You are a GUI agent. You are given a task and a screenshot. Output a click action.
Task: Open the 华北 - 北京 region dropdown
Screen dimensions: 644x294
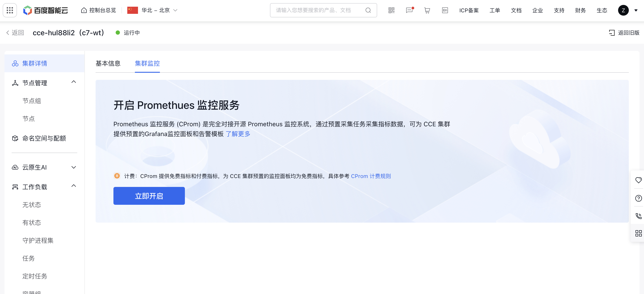tap(159, 10)
